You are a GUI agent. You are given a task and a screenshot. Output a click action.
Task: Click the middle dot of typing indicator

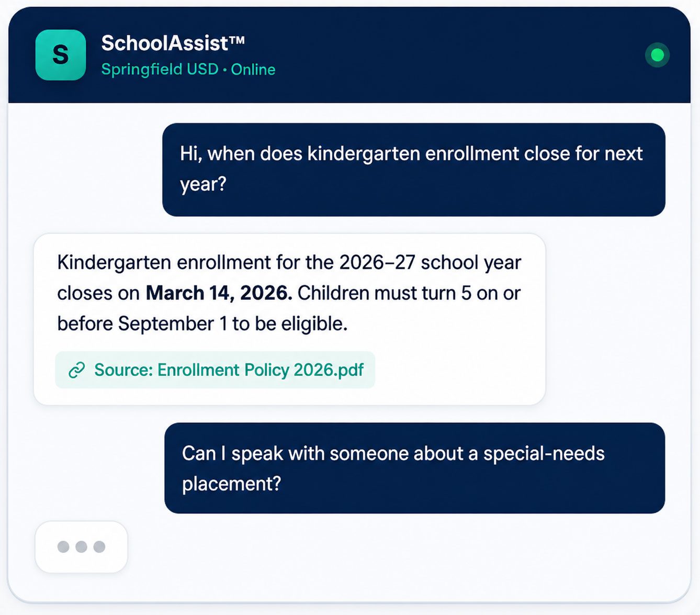[81, 547]
